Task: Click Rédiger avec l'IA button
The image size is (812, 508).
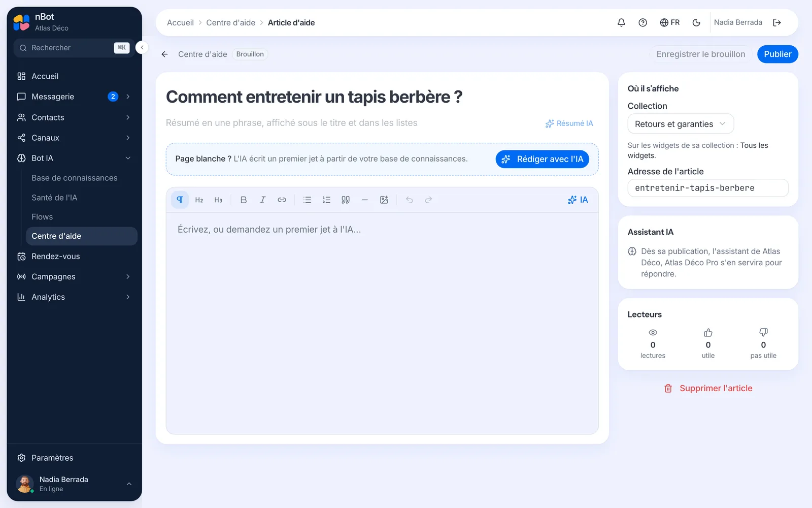Action: (x=543, y=159)
